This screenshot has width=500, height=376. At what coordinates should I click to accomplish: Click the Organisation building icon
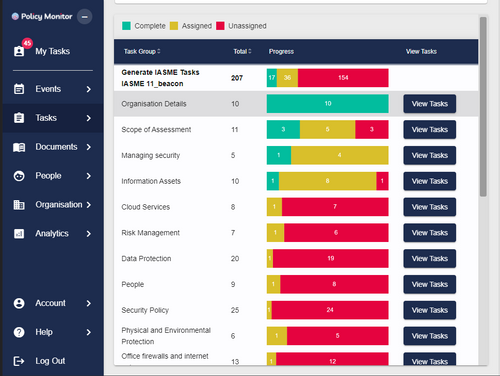click(x=19, y=205)
